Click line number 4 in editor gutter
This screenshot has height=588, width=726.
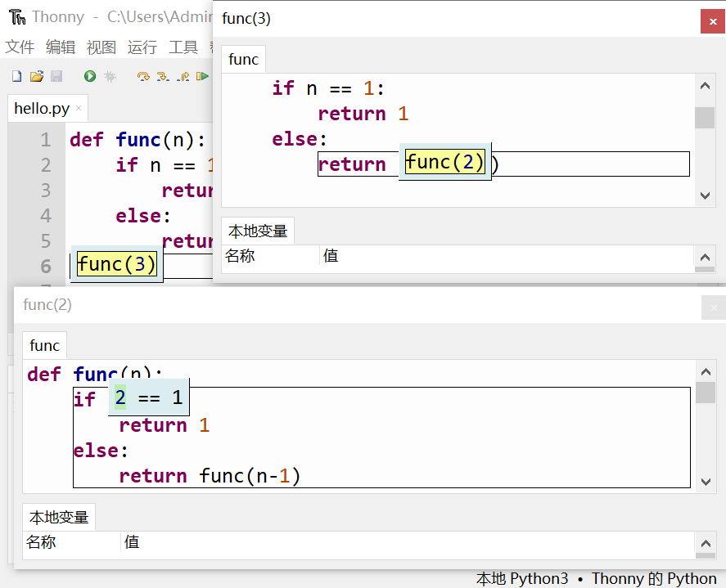46,216
